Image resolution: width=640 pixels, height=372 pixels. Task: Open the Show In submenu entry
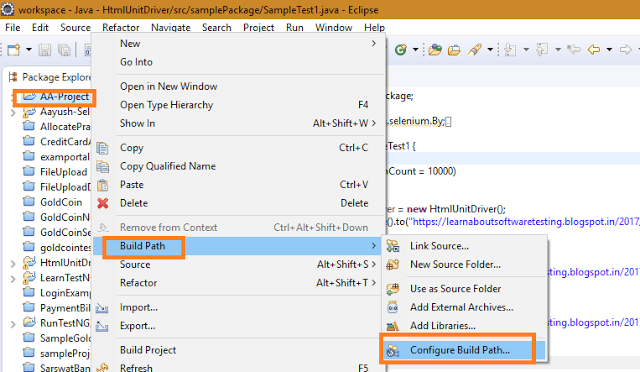[x=239, y=123]
